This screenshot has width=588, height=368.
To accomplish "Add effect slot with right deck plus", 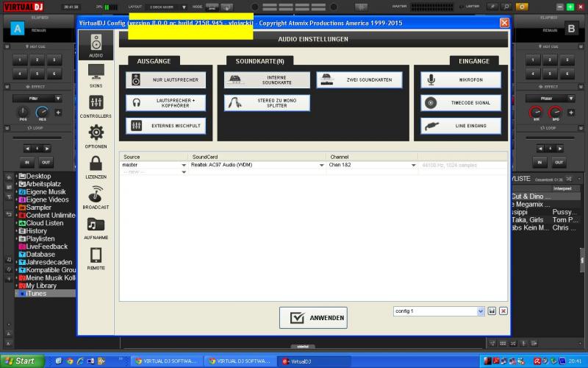I will point(571,113).
